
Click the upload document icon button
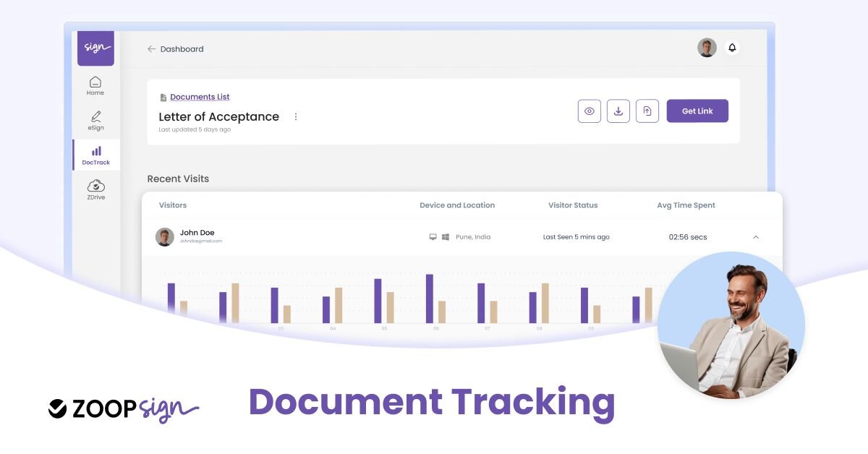[647, 111]
